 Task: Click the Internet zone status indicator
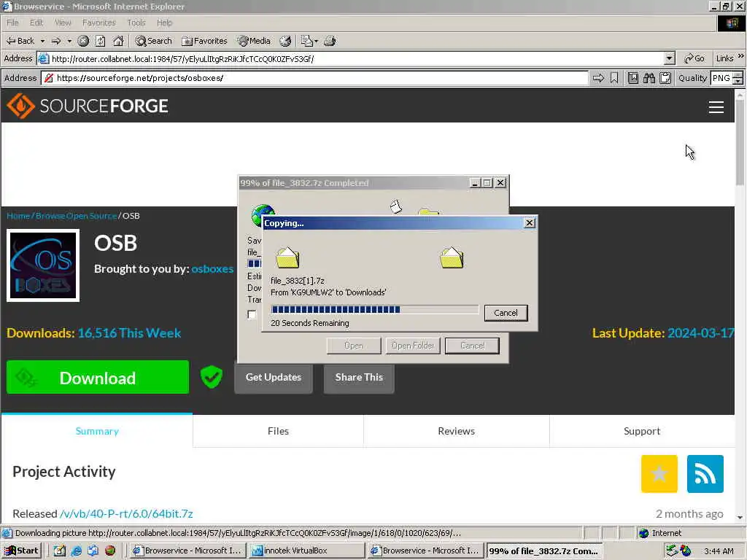pyautogui.click(x=659, y=533)
